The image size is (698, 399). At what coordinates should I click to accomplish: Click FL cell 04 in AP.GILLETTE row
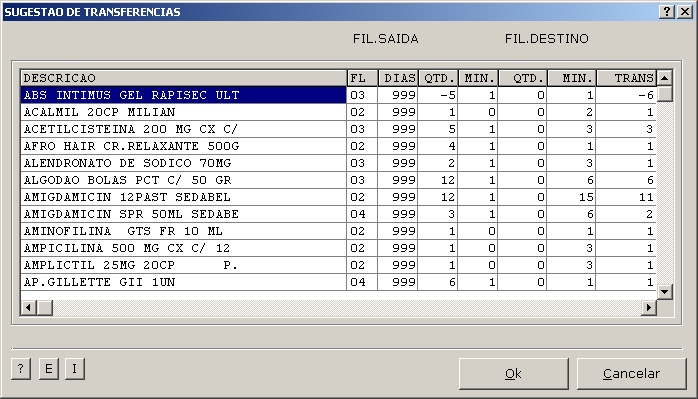[362, 282]
